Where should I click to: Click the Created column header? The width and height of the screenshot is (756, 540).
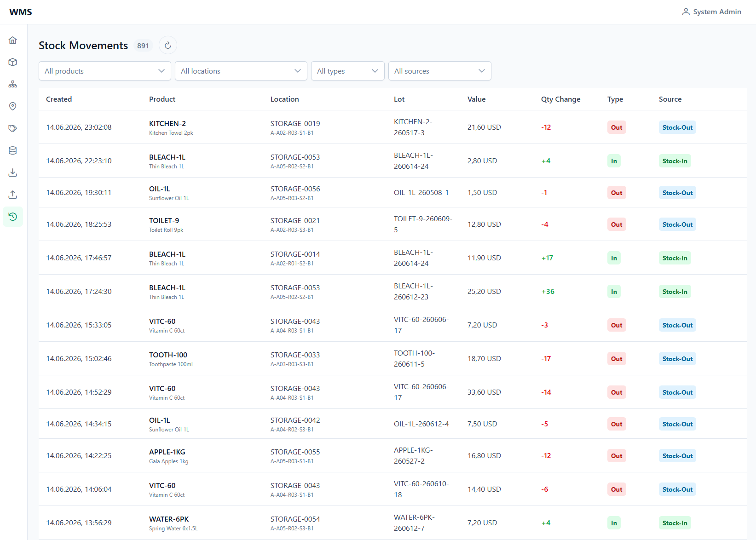coord(59,99)
